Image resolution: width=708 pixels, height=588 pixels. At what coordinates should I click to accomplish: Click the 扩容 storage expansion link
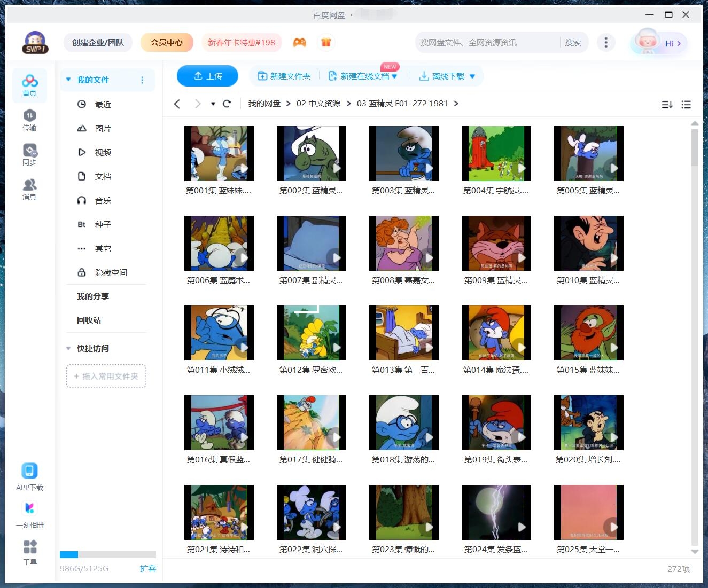pyautogui.click(x=148, y=568)
